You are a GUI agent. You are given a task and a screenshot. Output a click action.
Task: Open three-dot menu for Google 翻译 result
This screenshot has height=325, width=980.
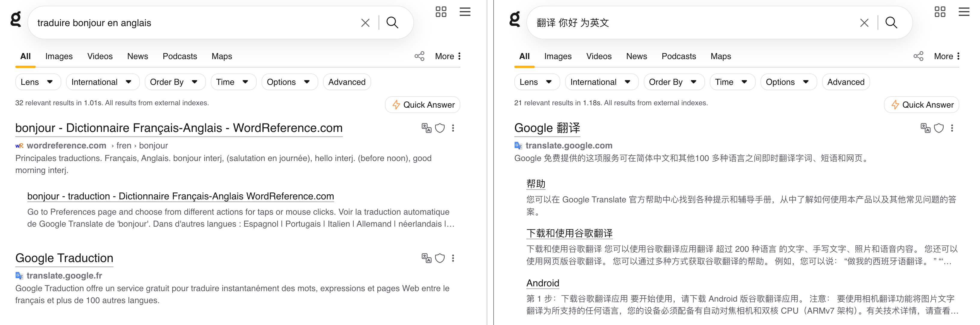[951, 128]
